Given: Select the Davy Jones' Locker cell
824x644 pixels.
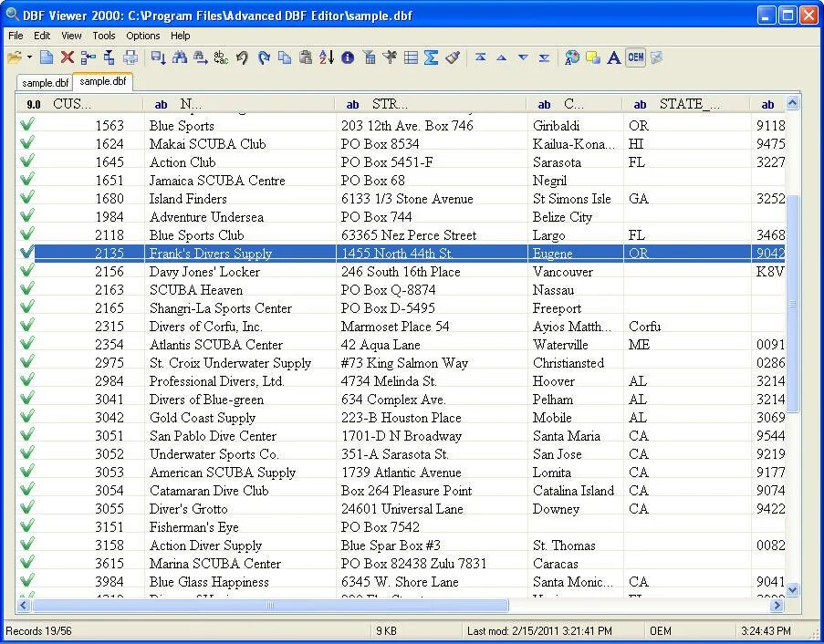Looking at the screenshot, I should tap(240, 271).
